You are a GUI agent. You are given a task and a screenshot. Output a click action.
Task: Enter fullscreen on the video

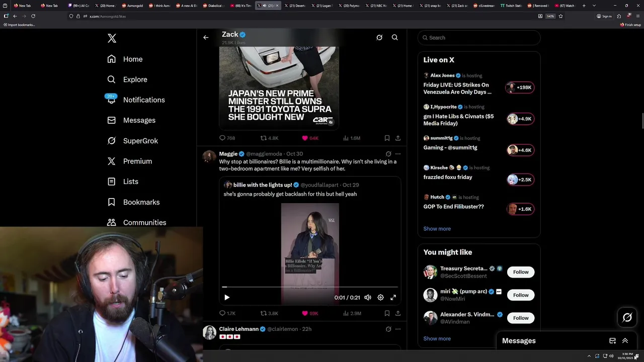[393, 298]
